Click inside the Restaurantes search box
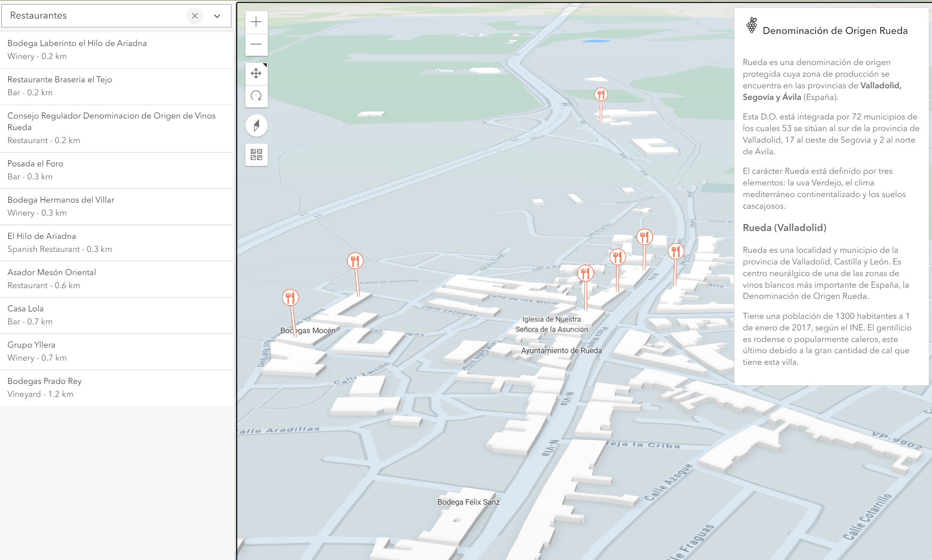 pos(93,16)
